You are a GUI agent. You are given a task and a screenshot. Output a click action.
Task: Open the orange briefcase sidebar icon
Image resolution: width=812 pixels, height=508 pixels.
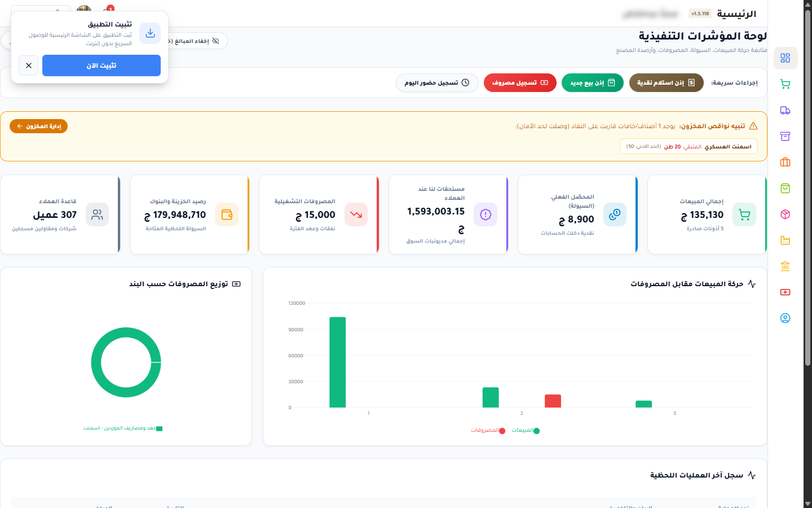pos(785,162)
